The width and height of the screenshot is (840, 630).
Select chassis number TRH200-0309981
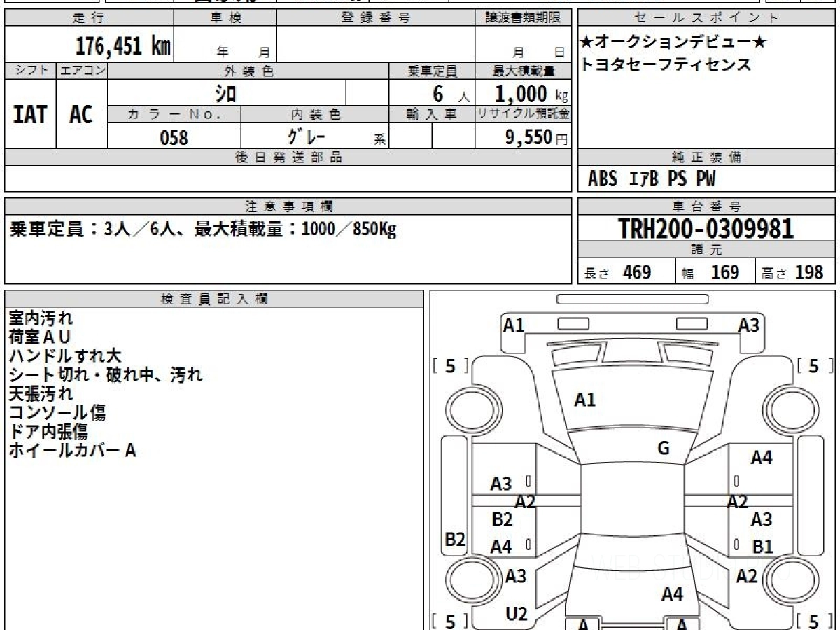[706, 229]
